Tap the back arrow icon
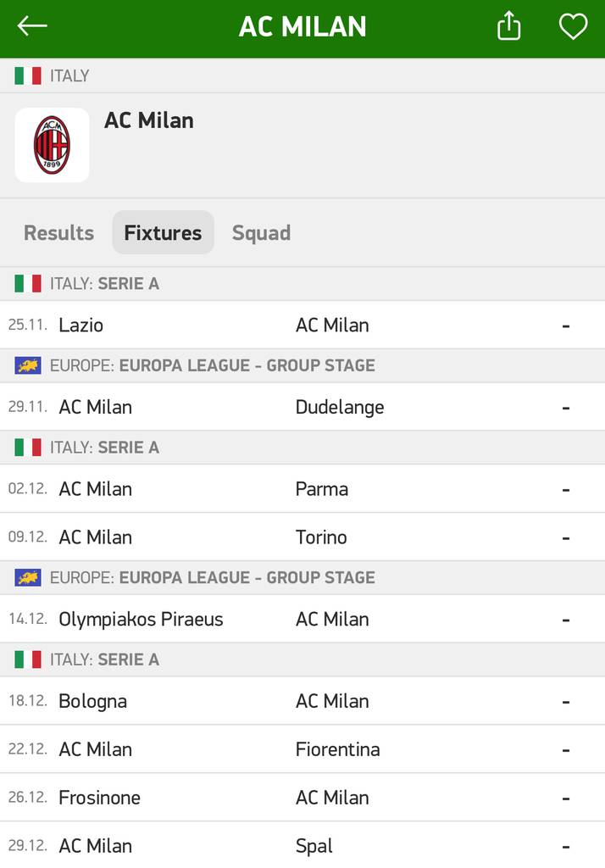 click(x=31, y=26)
